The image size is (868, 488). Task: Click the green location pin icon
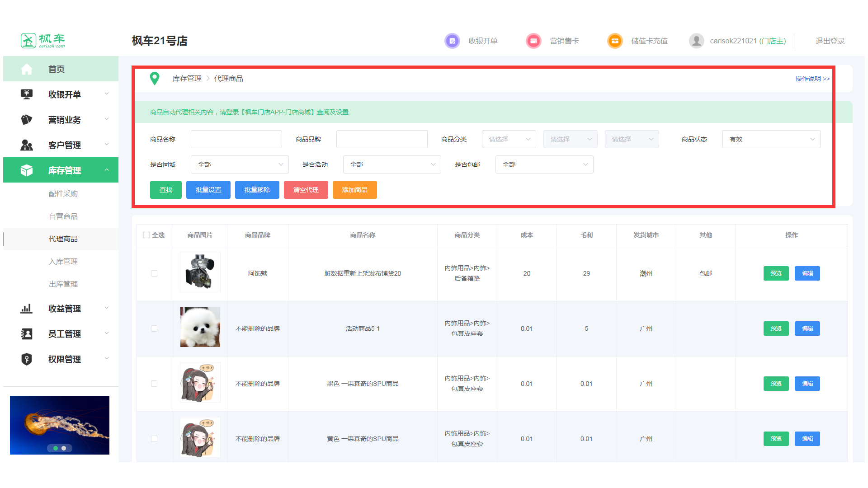click(155, 79)
